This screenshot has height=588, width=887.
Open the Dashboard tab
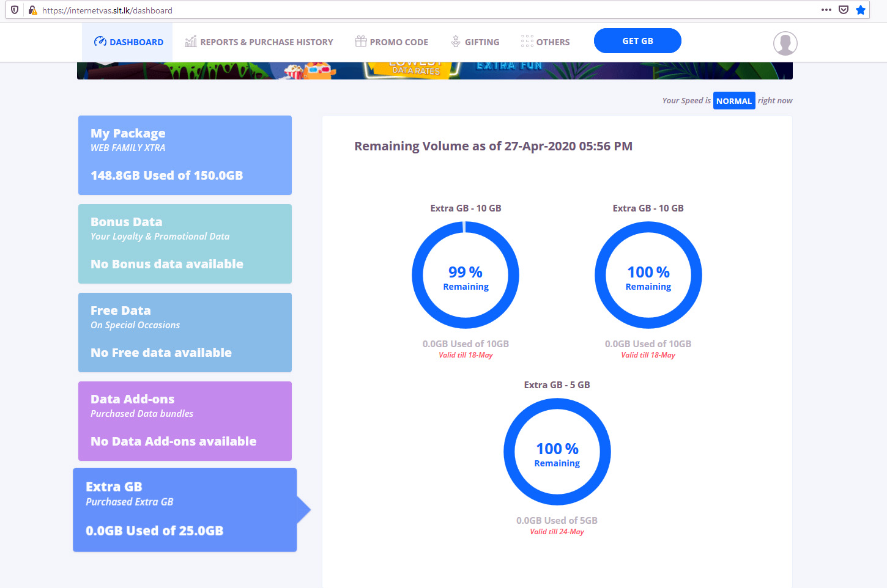tap(128, 42)
